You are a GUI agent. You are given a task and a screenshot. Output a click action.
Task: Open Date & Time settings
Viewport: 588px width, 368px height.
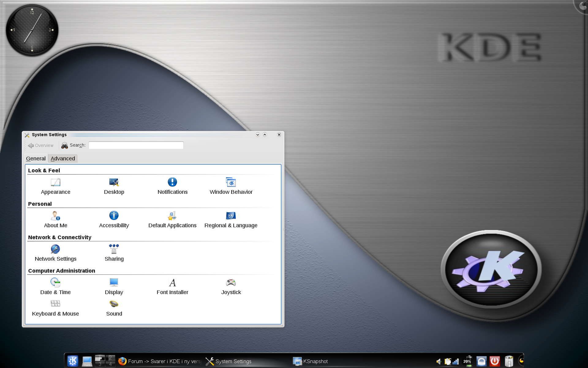55,287
